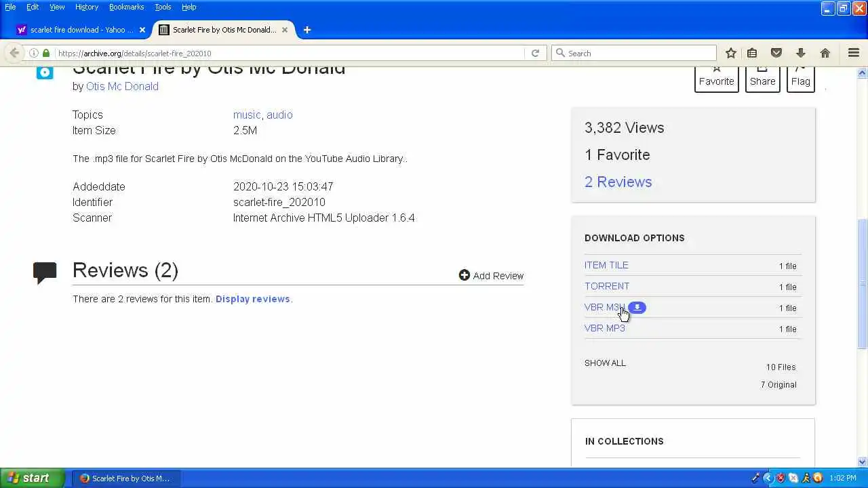Click the safely remove hardware tray icon
868x488 pixels.
(x=756, y=478)
